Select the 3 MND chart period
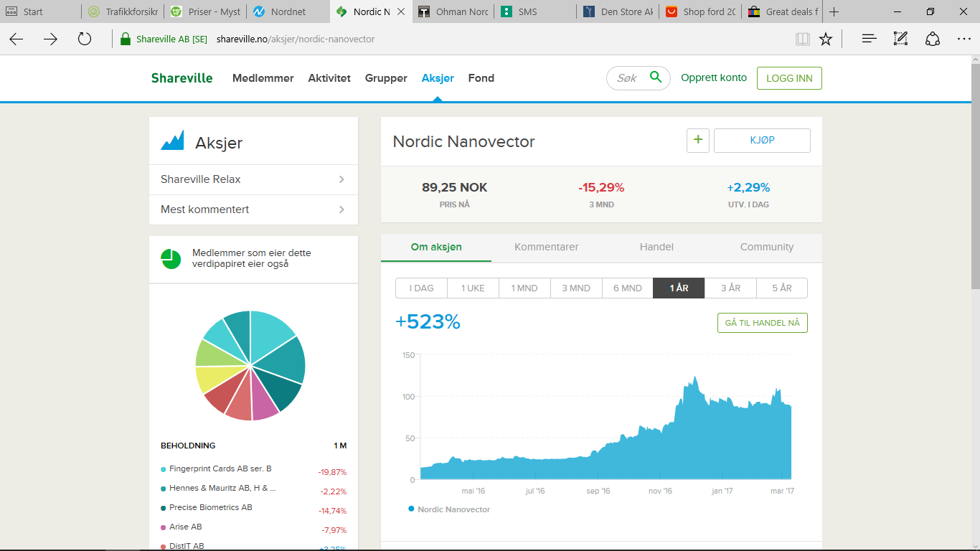980x551 pixels. (576, 288)
